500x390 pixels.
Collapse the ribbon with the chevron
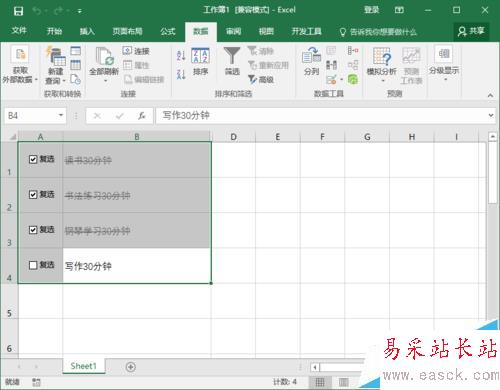490,95
